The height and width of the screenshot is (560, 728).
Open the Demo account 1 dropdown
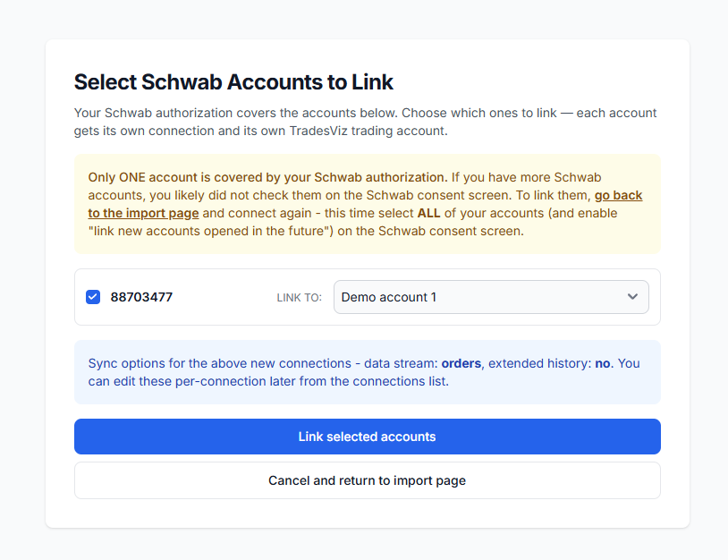[x=491, y=297]
